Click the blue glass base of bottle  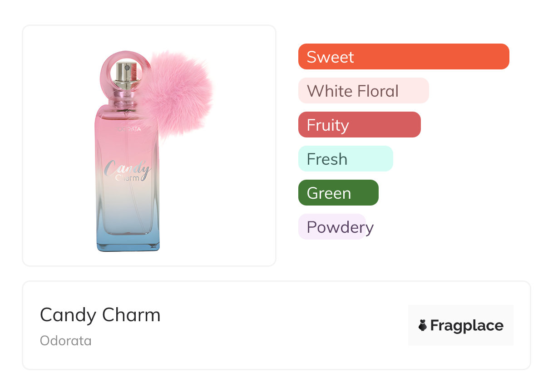[x=128, y=240]
